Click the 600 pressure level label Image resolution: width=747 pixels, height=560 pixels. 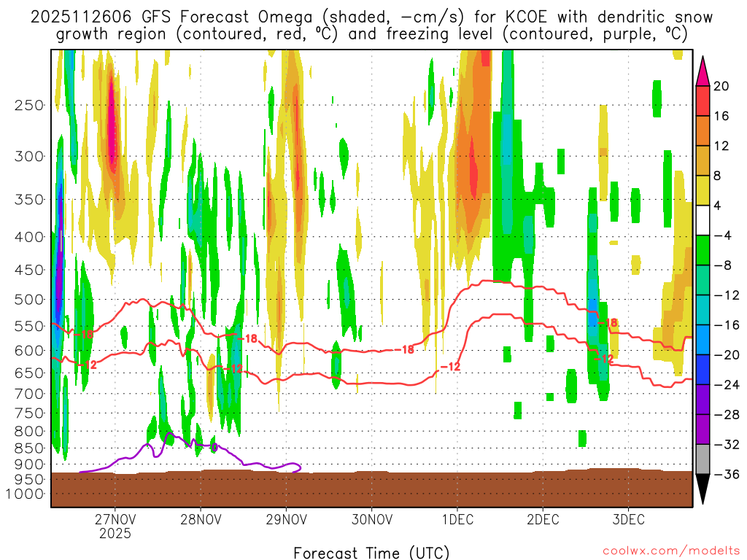click(28, 351)
